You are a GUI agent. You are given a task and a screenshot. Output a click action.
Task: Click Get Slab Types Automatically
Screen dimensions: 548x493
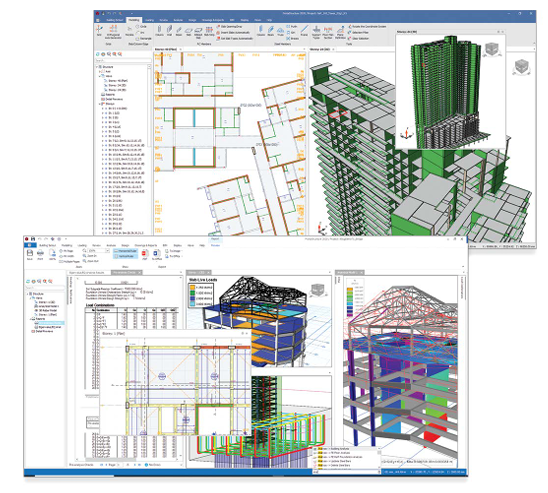coord(235,38)
